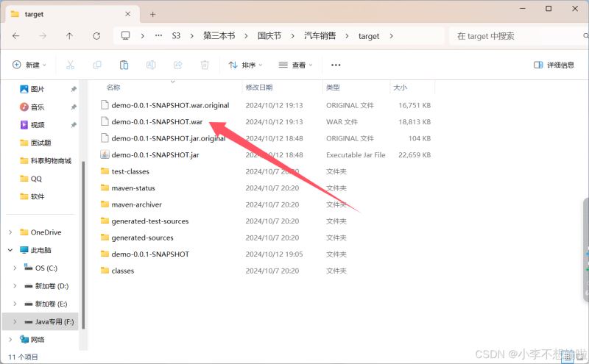The height and width of the screenshot is (364, 589).
Task: Select the demo-0.0.1-SNAPSHOT folder
Action: [x=150, y=254]
